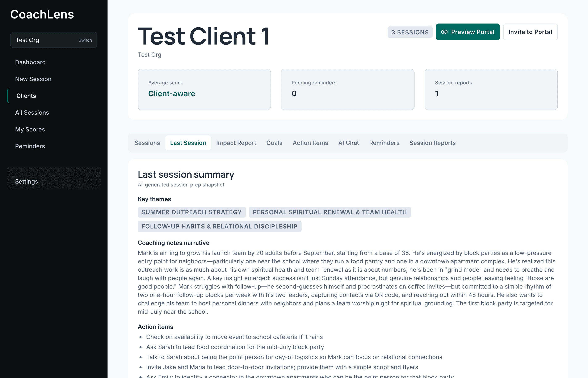This screenshot has height=378, width=588.
Task: Click the Invite to Portal button
Action: tap(530, 32)
